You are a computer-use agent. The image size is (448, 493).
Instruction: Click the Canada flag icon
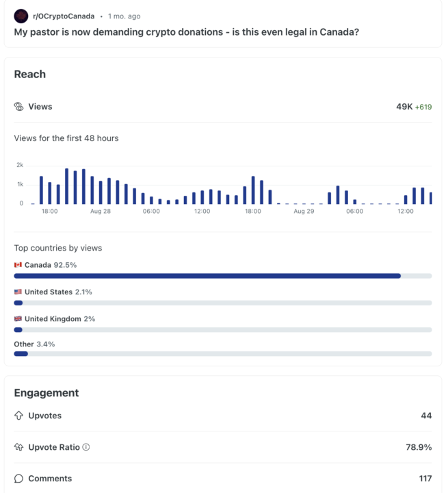coord(18,265)
